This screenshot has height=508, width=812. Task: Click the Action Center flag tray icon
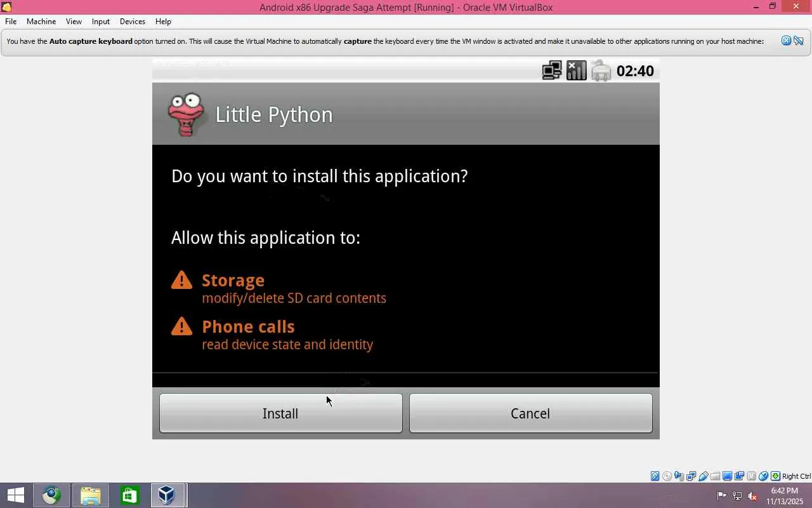point(722,495)
